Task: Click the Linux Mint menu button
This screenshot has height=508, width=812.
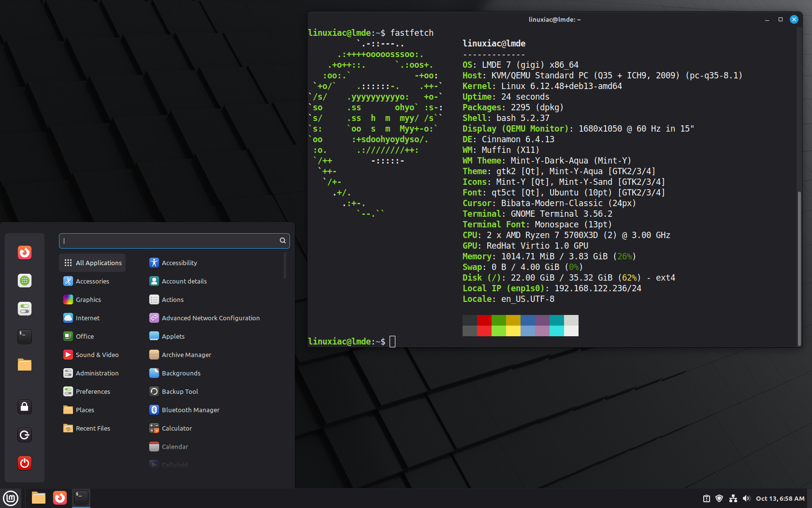Action: click(11, 498)
